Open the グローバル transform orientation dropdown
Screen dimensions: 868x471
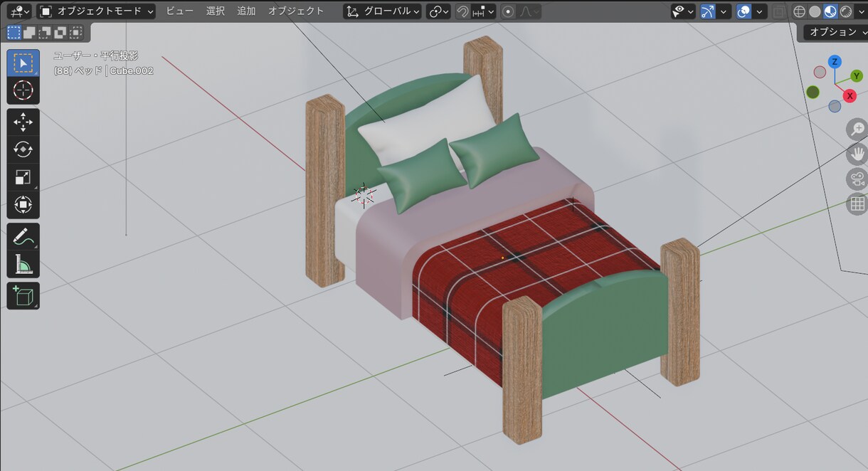[x=382, y=11]
